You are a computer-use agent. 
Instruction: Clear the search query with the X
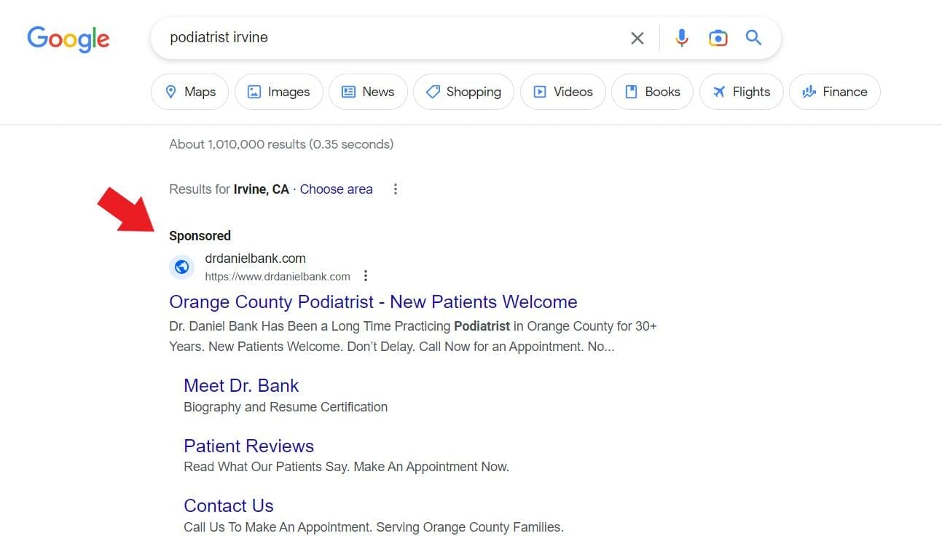click(637, 37)
